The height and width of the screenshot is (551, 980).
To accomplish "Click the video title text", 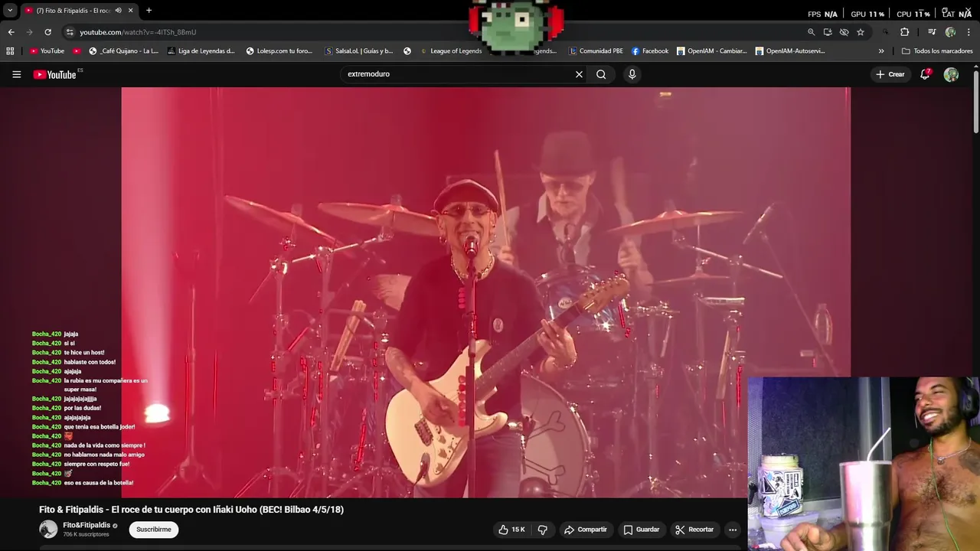I will point(191,510).
